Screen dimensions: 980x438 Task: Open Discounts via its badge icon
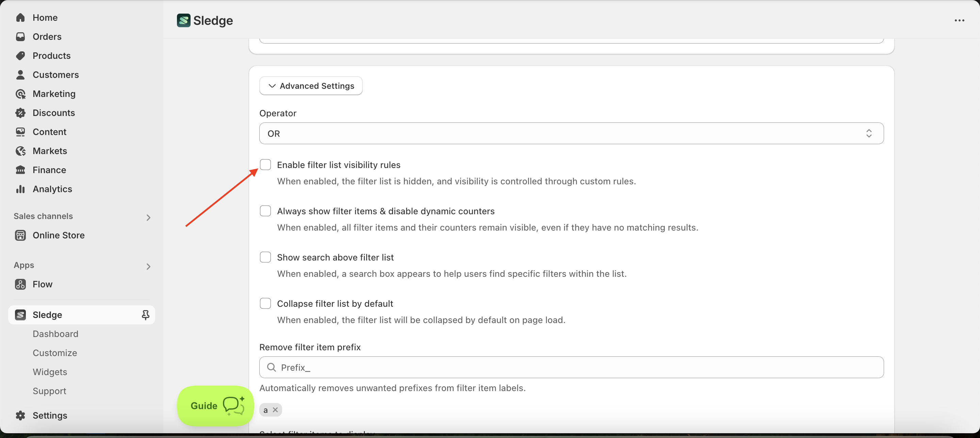tap(20, 113)
